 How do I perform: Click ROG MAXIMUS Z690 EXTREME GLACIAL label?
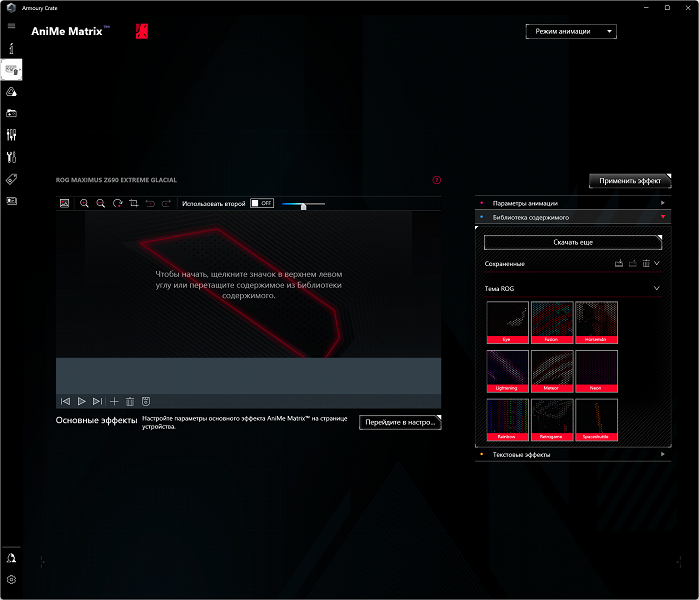(x=116, y=180)
